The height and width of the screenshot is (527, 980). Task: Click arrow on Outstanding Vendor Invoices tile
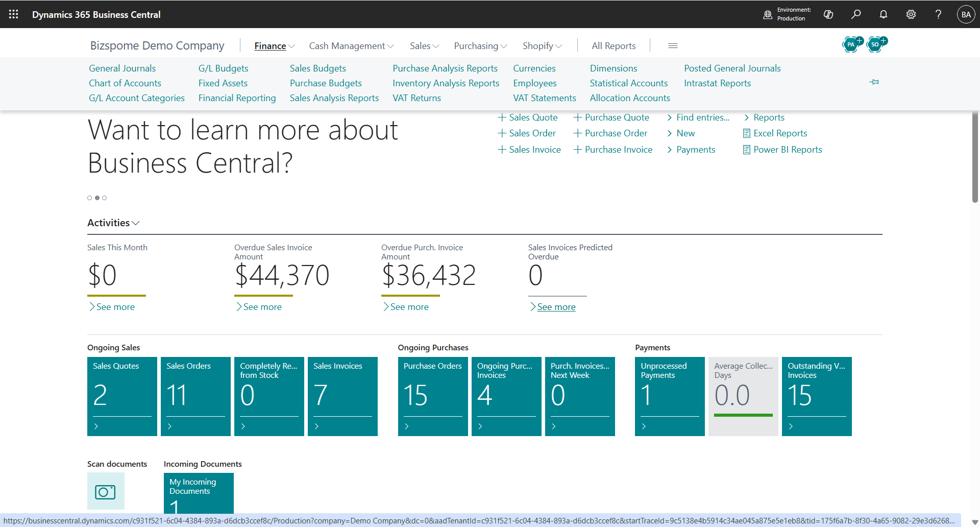(791, 426)
